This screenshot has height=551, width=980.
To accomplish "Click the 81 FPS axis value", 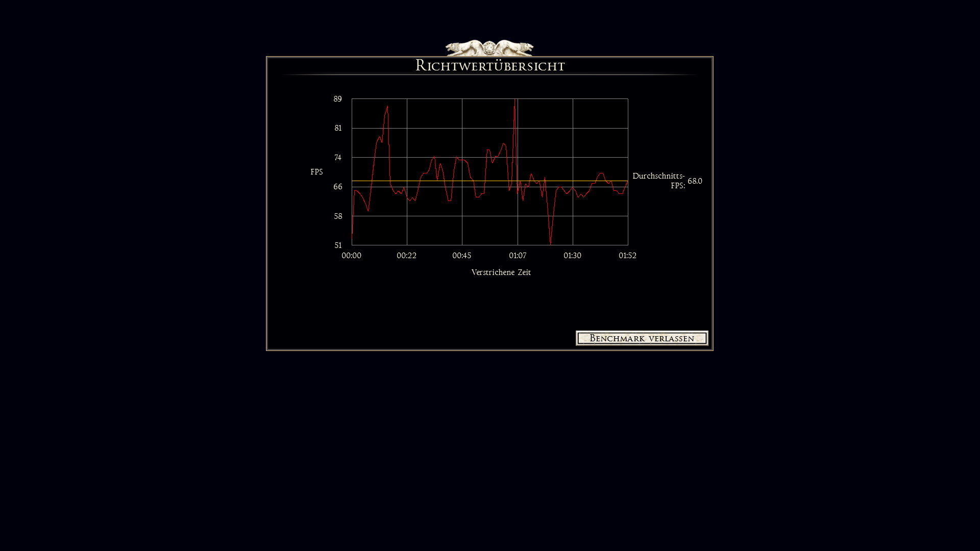I will coord(338,128).
